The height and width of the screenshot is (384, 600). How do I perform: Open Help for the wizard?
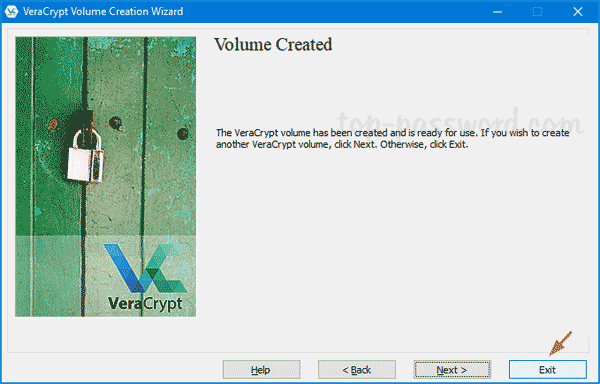(261, 370)
